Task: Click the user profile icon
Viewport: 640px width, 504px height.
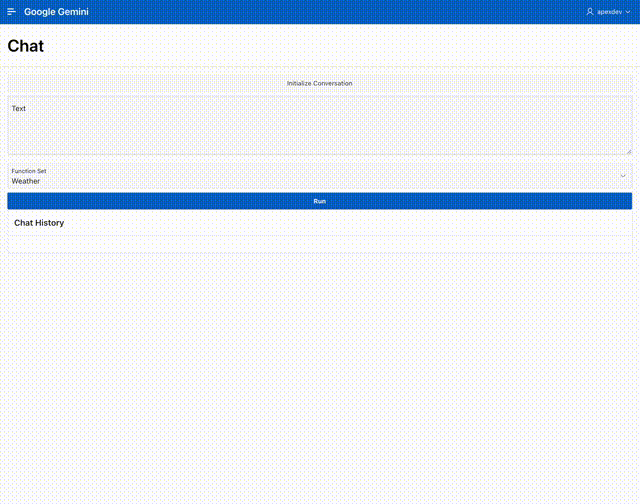Action: click(x=589, y=12)
